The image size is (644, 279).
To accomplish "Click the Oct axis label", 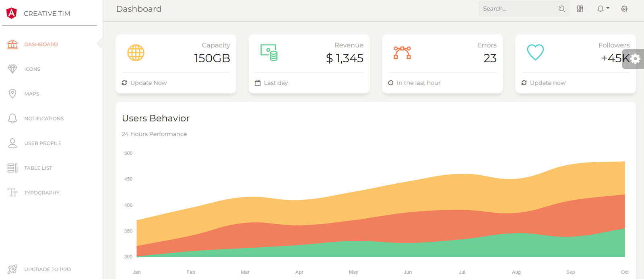I will [625, 272].
